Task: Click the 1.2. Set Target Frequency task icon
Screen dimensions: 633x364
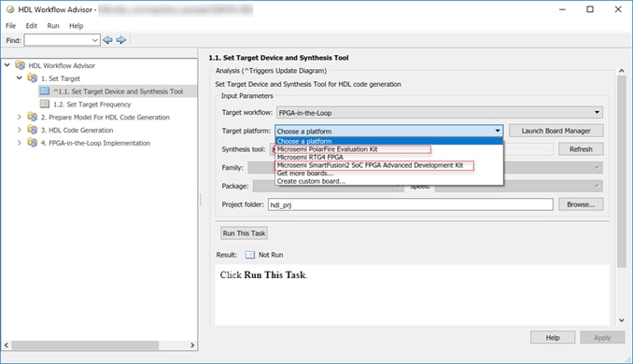Action: [45, 105]
